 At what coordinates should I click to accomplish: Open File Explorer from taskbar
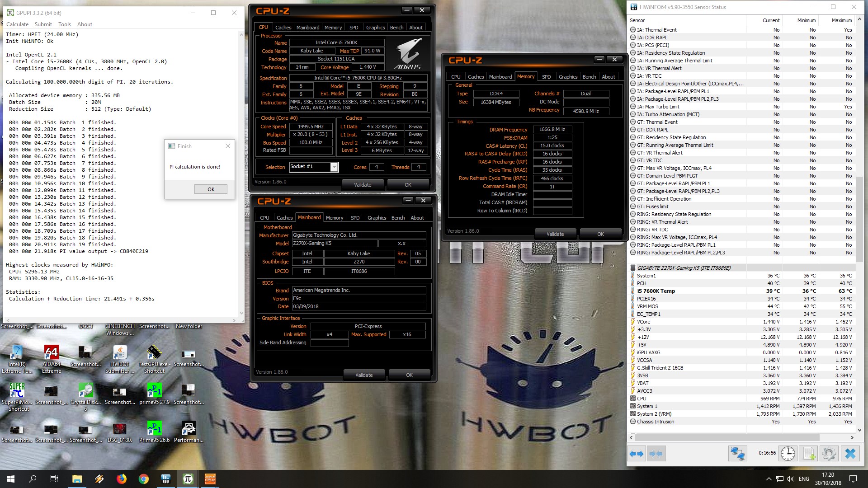tap(77, 479)
